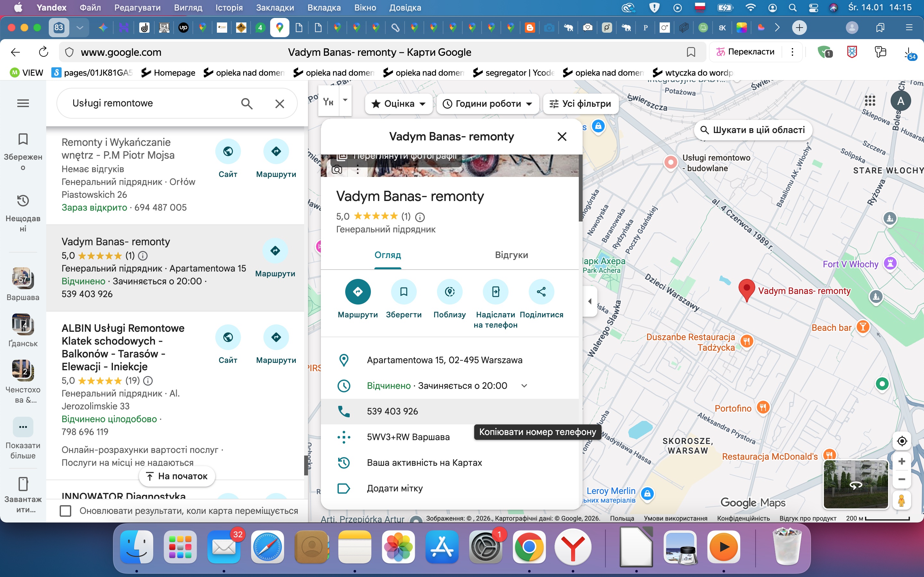Click Надіслати на телефон icon
The width and height of the screenshot is (924, 577).
pos(495,292)
